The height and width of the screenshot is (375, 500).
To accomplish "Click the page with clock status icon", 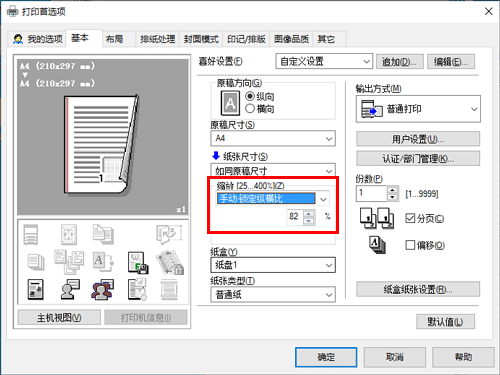I will pyautogui.click(x=137, y=289).
